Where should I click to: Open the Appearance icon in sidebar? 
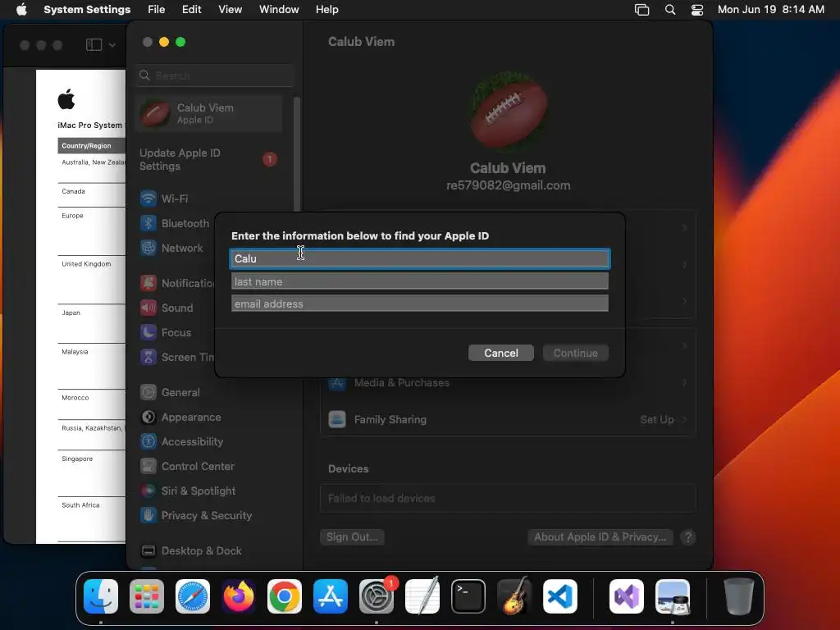click(148, 417)
